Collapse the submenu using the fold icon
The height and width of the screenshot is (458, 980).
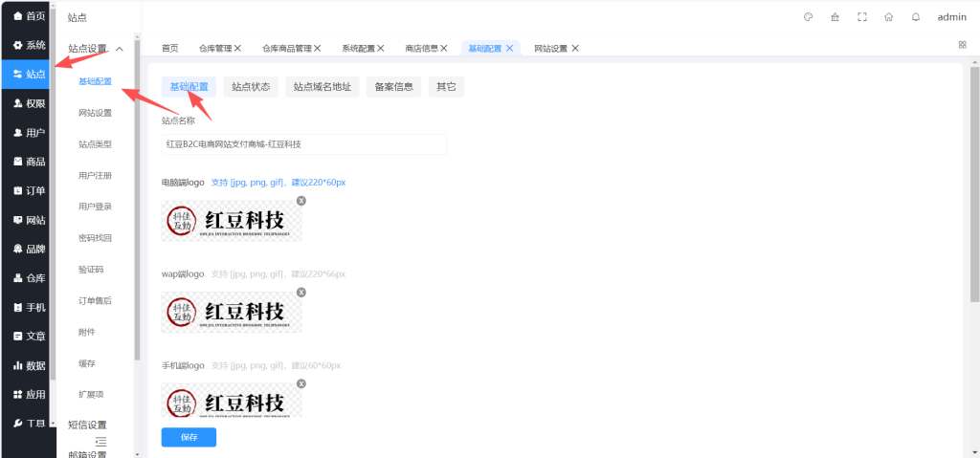click(x=100, y=442)
